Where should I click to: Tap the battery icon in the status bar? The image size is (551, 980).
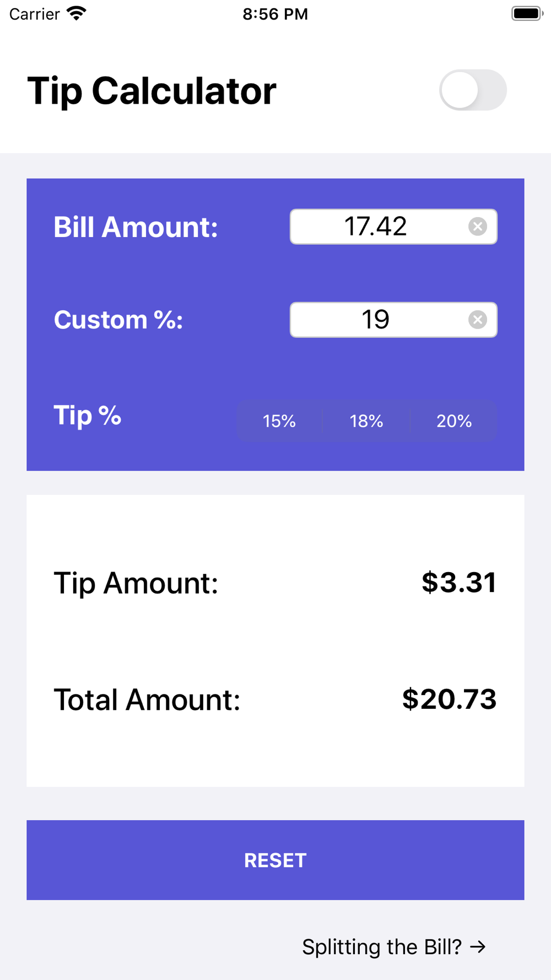[x=527, y=13]
